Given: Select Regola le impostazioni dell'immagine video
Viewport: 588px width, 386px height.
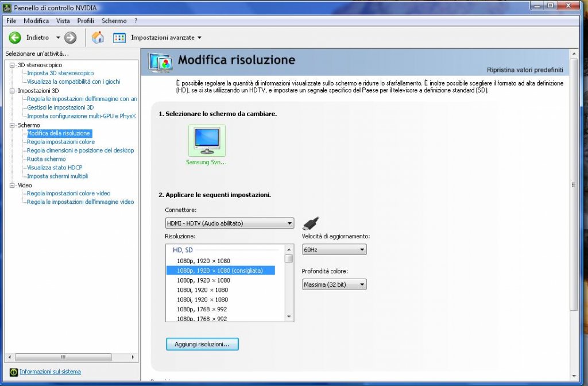Looking at the screenshot, I should click(x=80, y=202).
